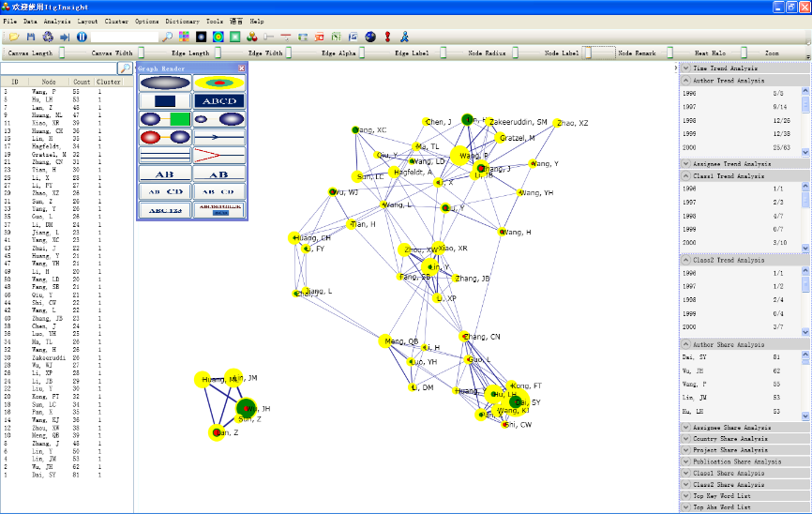Save data with the floppy disk icon

click(31, 37)
